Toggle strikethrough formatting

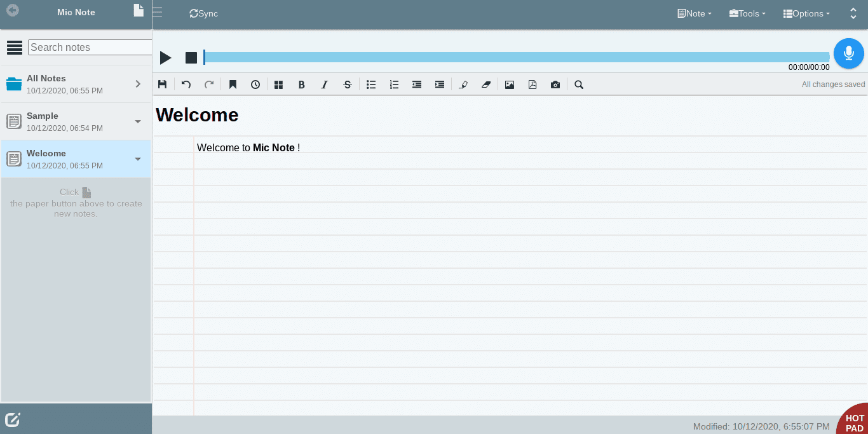[x=348, y=85]
